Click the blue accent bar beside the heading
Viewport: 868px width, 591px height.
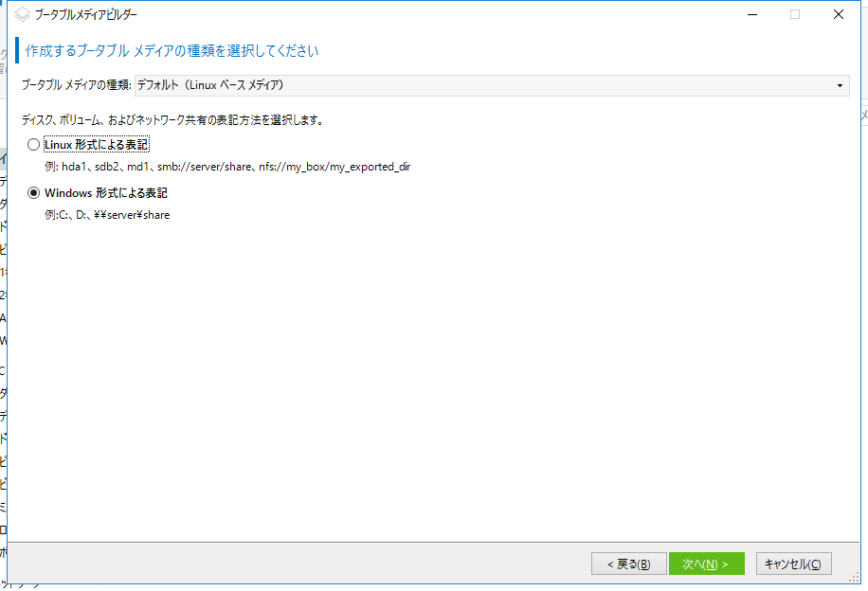[18, 50]
